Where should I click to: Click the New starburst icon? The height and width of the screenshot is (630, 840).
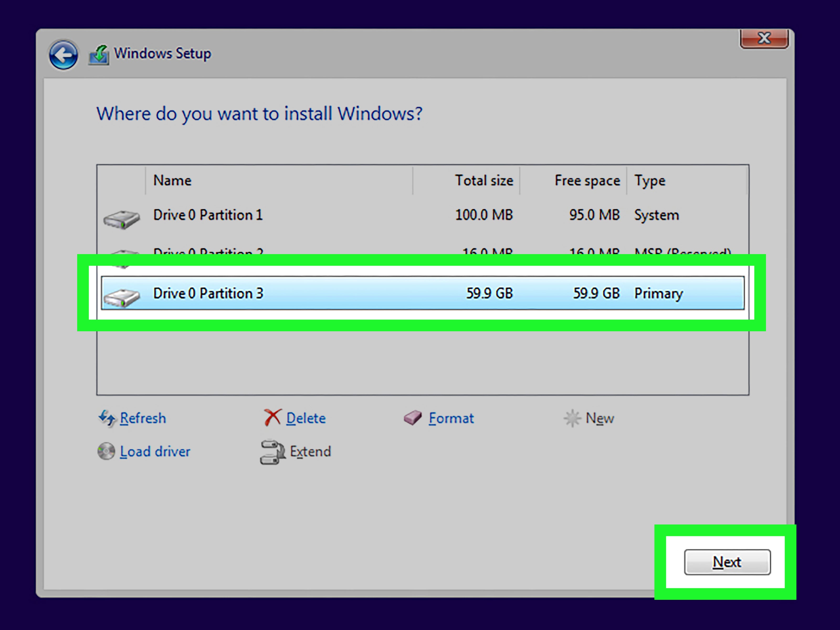[572, 418]
